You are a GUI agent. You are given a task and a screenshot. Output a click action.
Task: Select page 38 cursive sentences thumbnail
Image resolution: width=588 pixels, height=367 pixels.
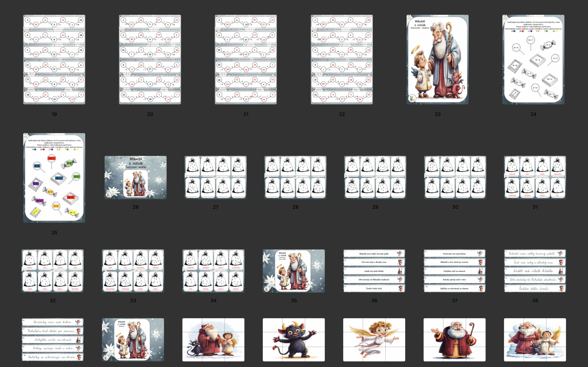tap(535, 271)
